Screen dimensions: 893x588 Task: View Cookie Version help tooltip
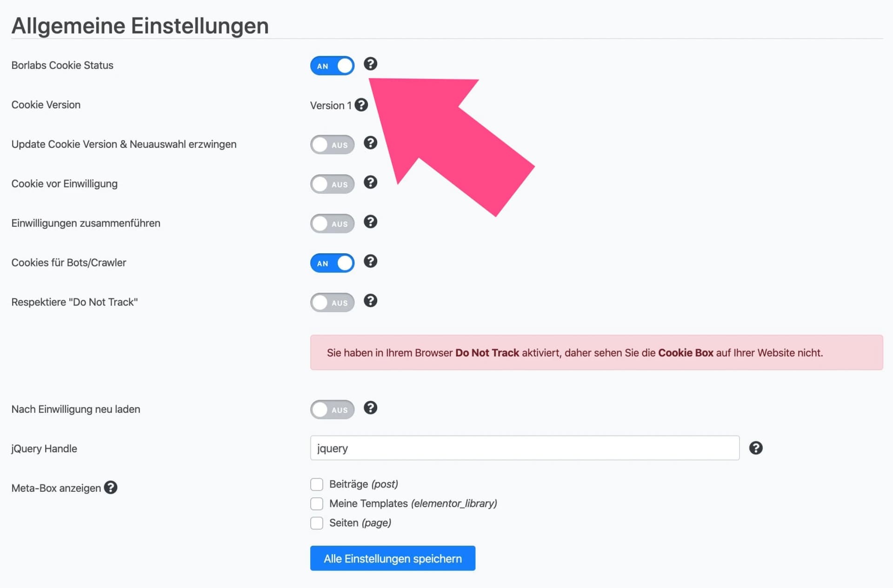point(361,105)
